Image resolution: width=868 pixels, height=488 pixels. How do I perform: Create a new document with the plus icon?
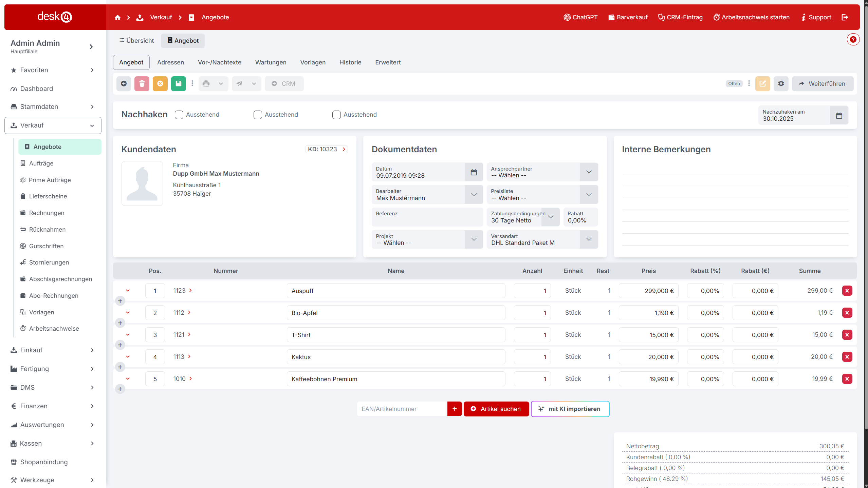pyautogui.click(x=124, y=83)
